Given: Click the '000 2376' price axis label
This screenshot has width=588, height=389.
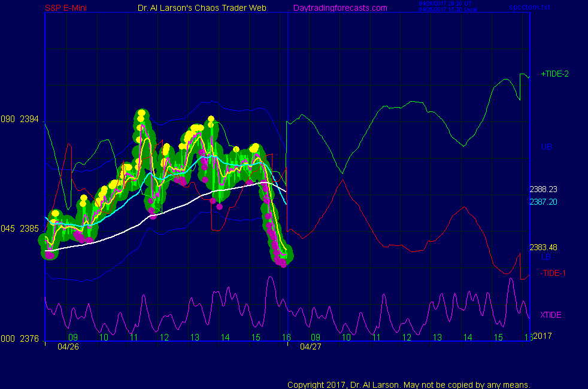Looking at the screenshot, I should pyautogui.click(x=20, y=339).
